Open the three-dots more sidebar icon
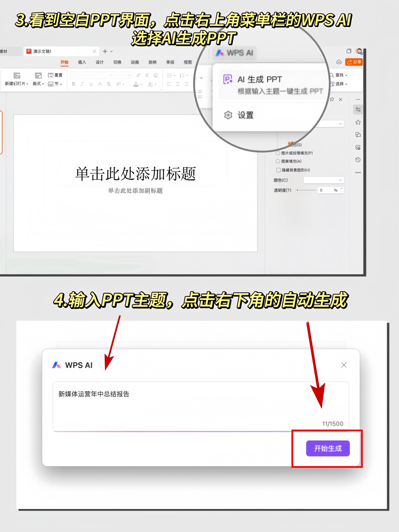 click(x=358, y=172)
